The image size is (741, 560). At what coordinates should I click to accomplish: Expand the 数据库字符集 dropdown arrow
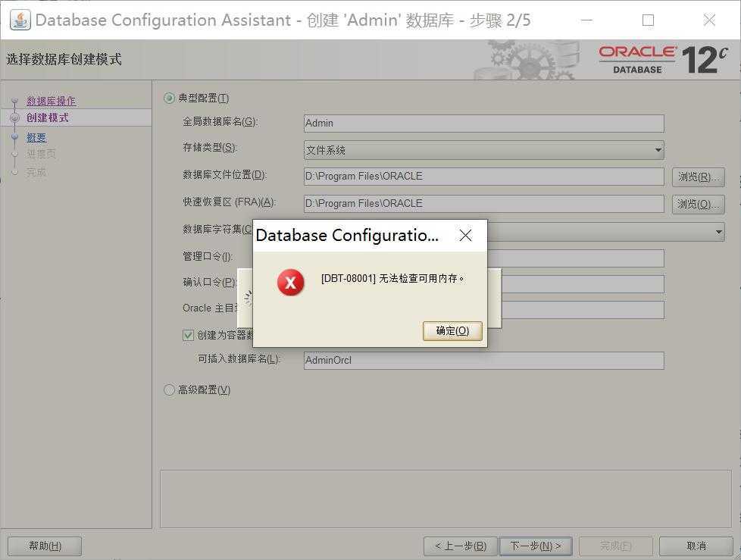click(719, 232)
